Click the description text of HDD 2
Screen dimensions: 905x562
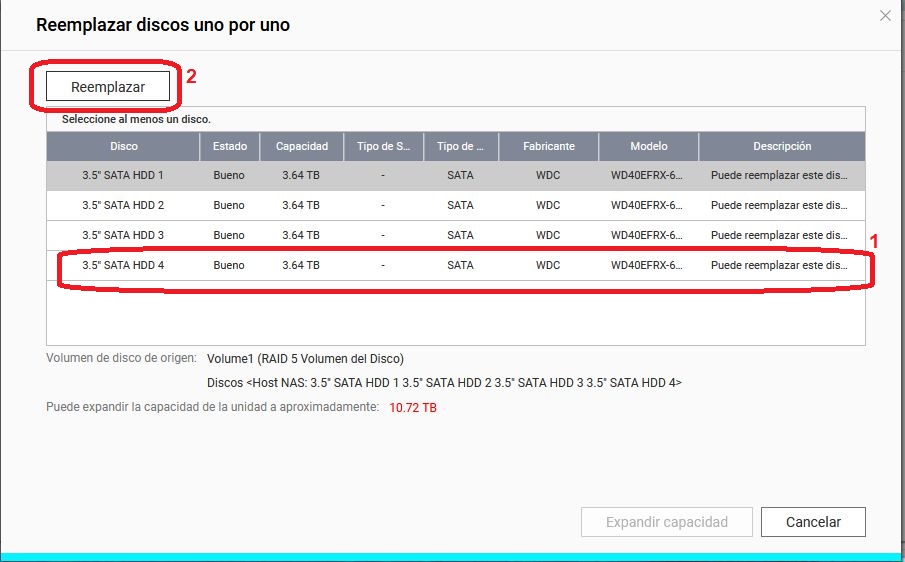[778, 206]
